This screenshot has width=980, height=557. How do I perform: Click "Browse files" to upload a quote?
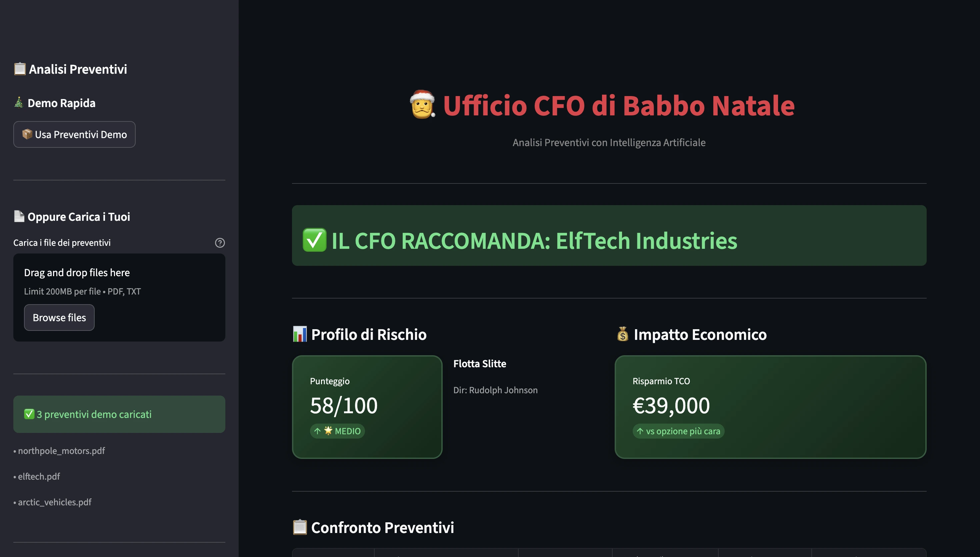click(x=59, y=317)
